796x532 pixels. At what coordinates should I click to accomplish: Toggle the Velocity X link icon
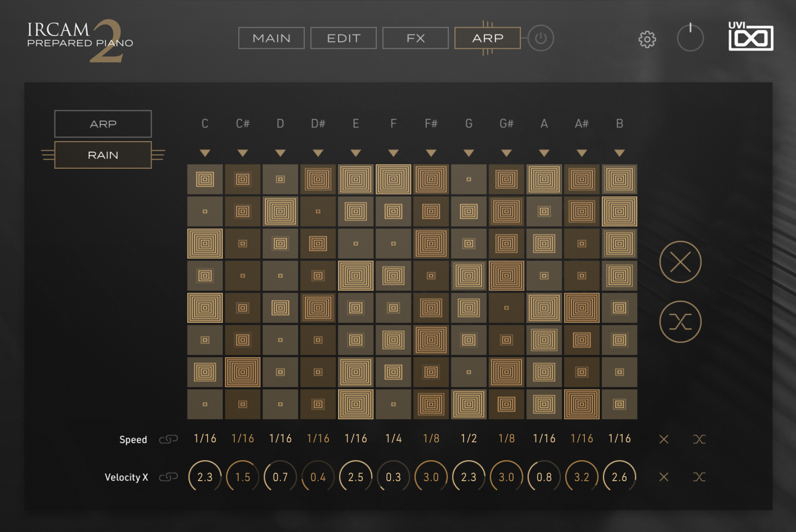coord(168,477)
